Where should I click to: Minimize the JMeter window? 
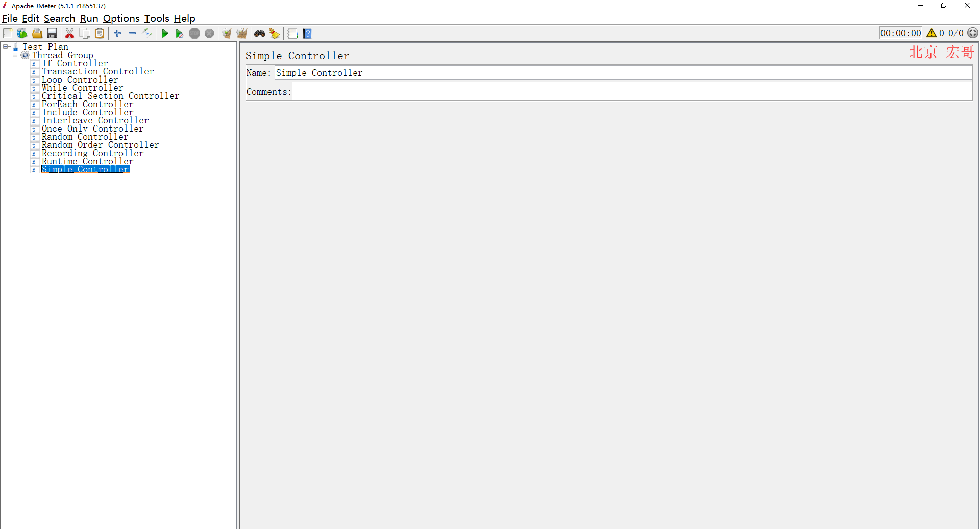[x=921, y=6]
